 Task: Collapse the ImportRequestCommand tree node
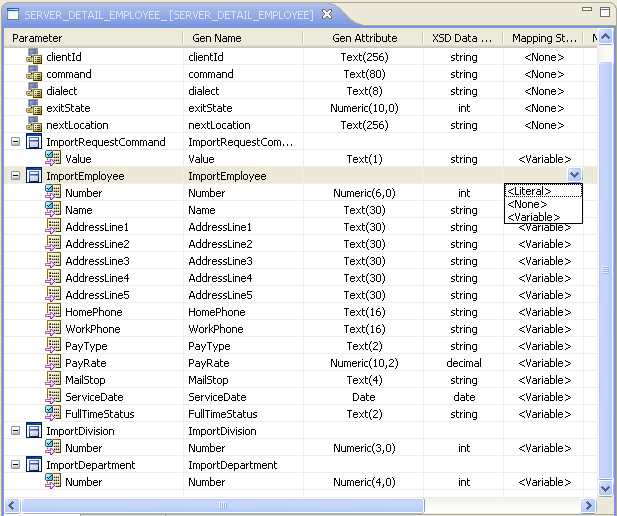[15, 142]
